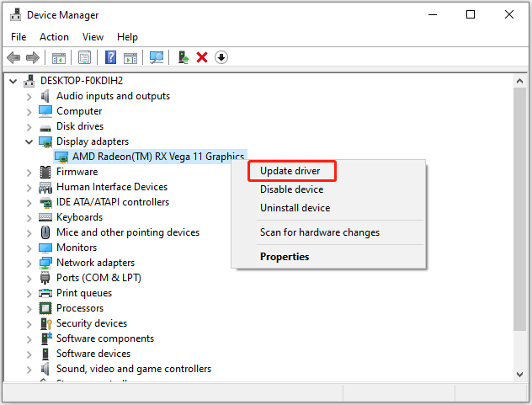Click Show/Hide Action Pane toolbar icon
This screenshot has height=405, width=532.
coord(130,58)
